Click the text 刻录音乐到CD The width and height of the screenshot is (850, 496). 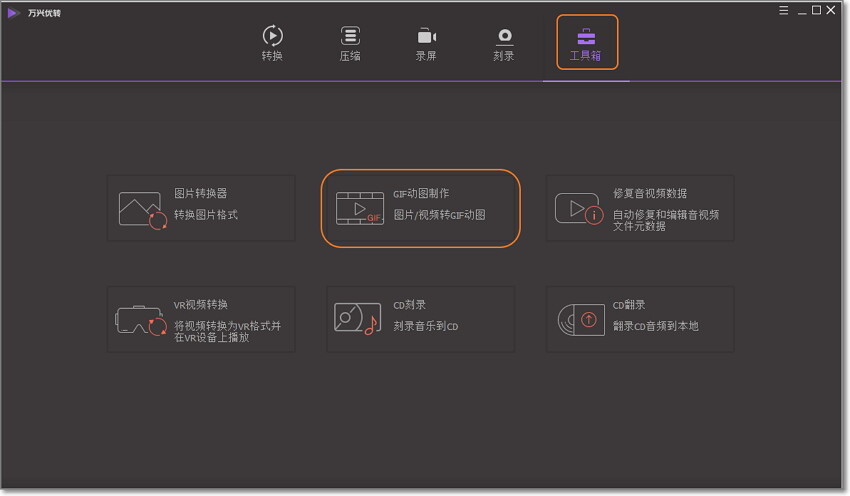(x=426, y=326)
